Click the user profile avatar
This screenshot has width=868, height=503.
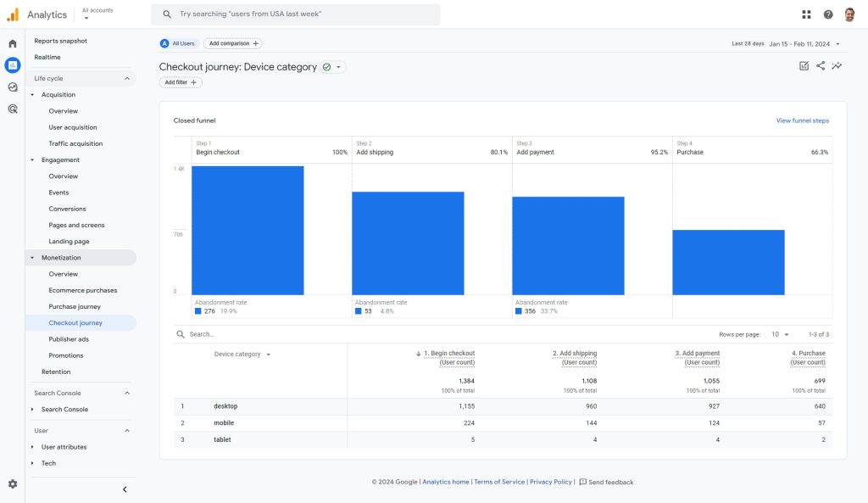[849, 14]
